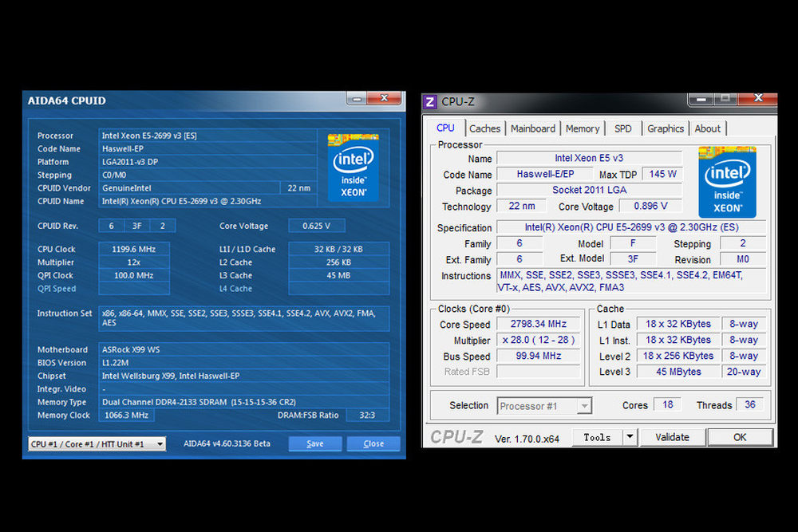Viewport: 798px width, 532px height.
Task: Open the About tab in CPU-Z
Action: tap(707, 128)
